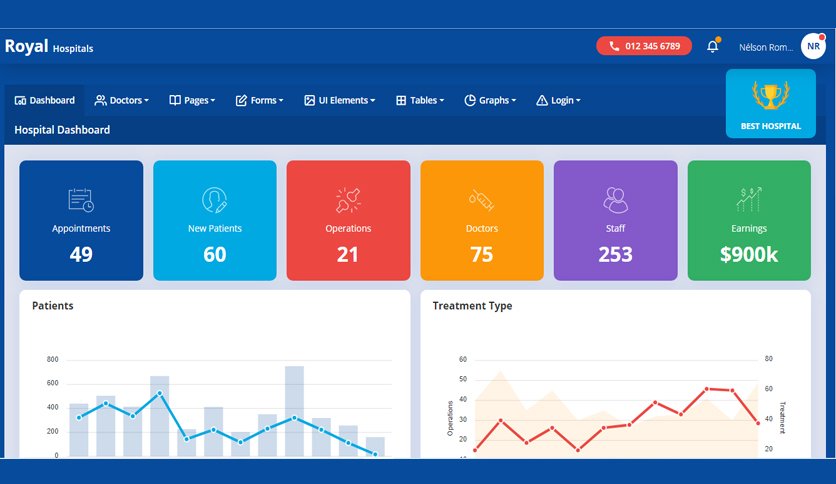Click the Appointments calendar icon
836x484 pixels.
pyautogui.click(x=81, y=200)
